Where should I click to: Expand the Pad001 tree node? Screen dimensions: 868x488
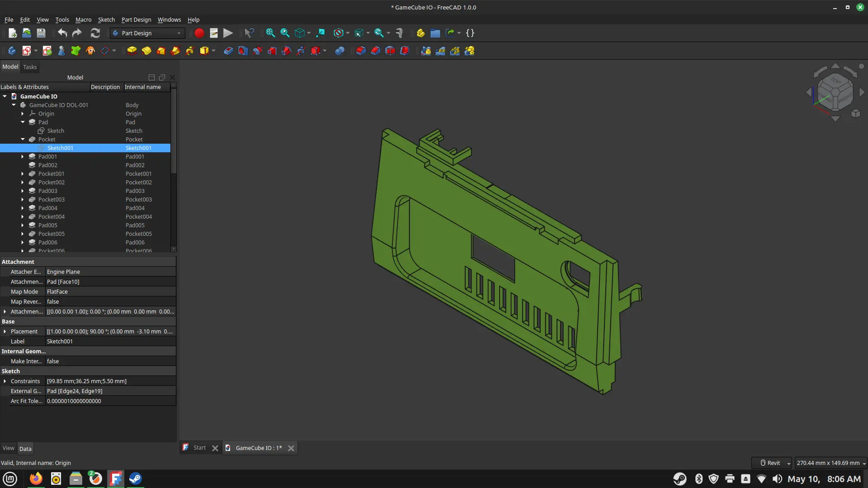click(x=23, y=156)
